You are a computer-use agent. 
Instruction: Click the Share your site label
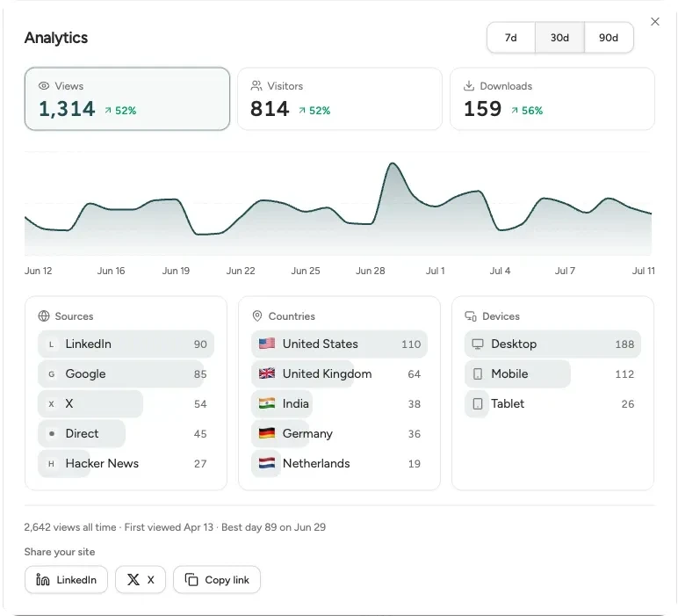click(x=60, y=552)
